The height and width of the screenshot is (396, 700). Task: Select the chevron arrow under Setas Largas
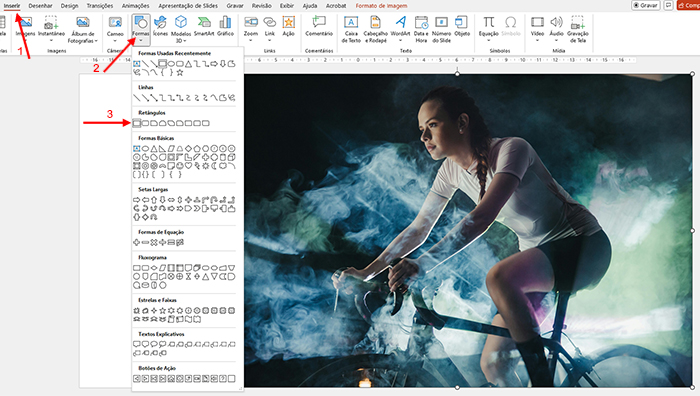point(197,208)
